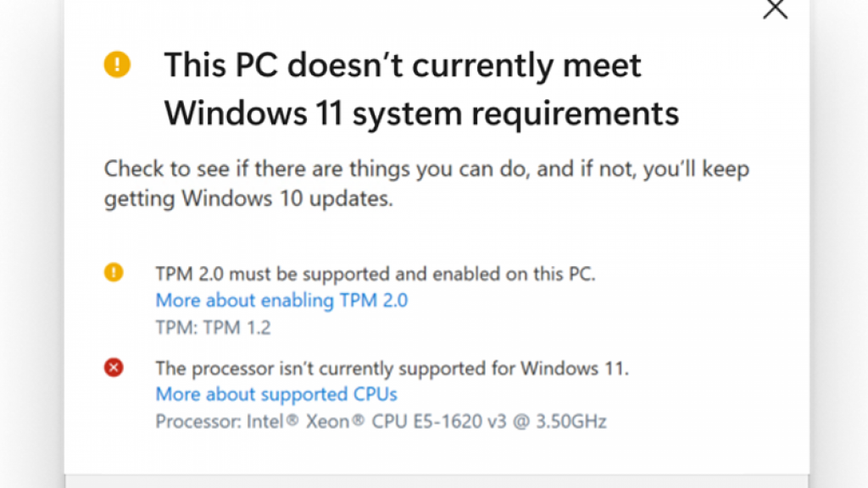This screenshot has width=868, height=488.
Task: Click the red error icon beside processor message
Action: click(114, 368)
